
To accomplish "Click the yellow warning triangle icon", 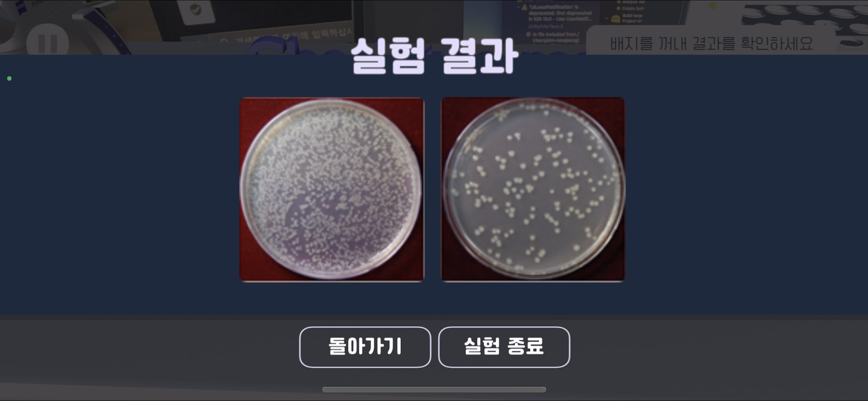I will (x=524, y=7).
